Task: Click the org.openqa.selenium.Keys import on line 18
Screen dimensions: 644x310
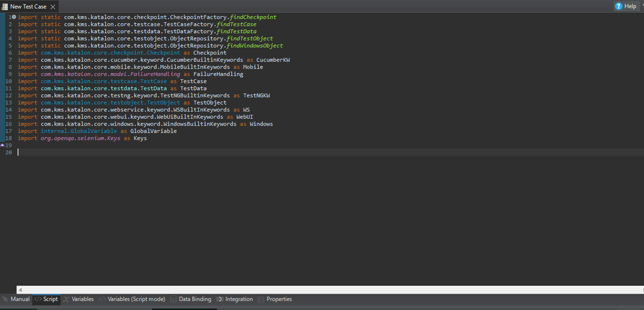Action: coord(80,138)
